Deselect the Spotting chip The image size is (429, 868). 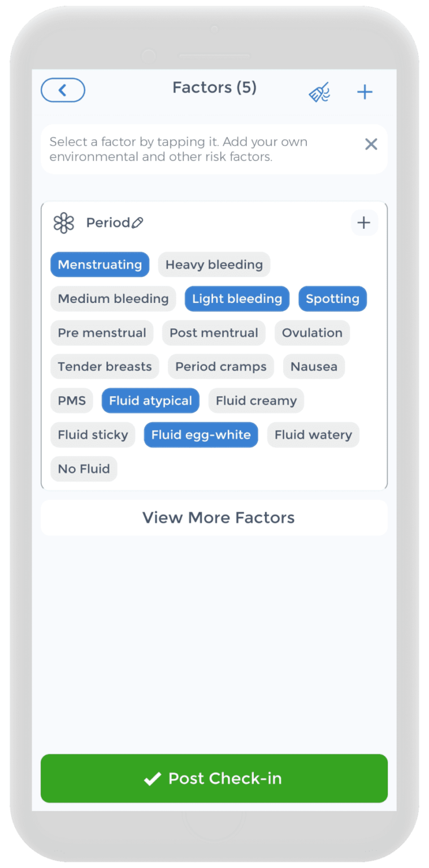tap(332, 299)
